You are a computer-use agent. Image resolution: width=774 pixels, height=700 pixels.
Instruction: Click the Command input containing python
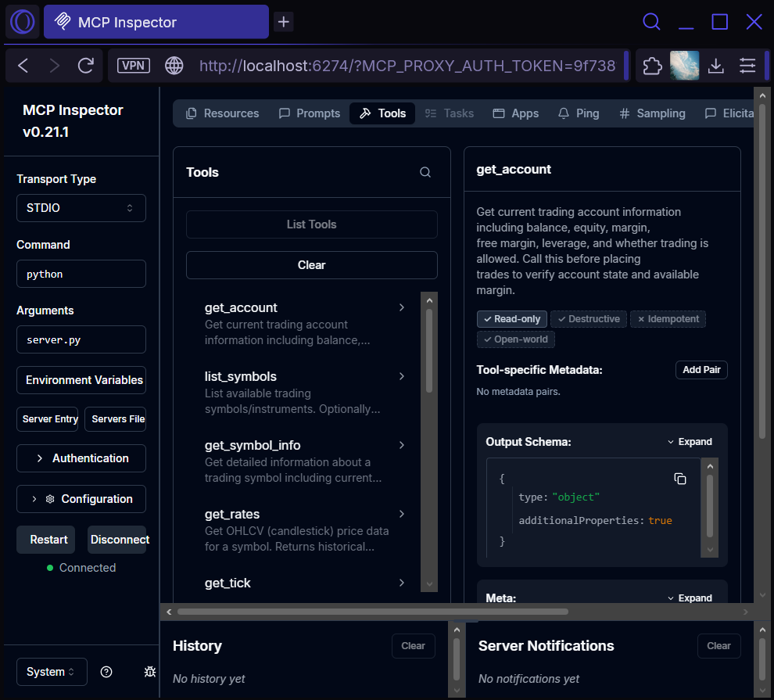click(81, 274)
